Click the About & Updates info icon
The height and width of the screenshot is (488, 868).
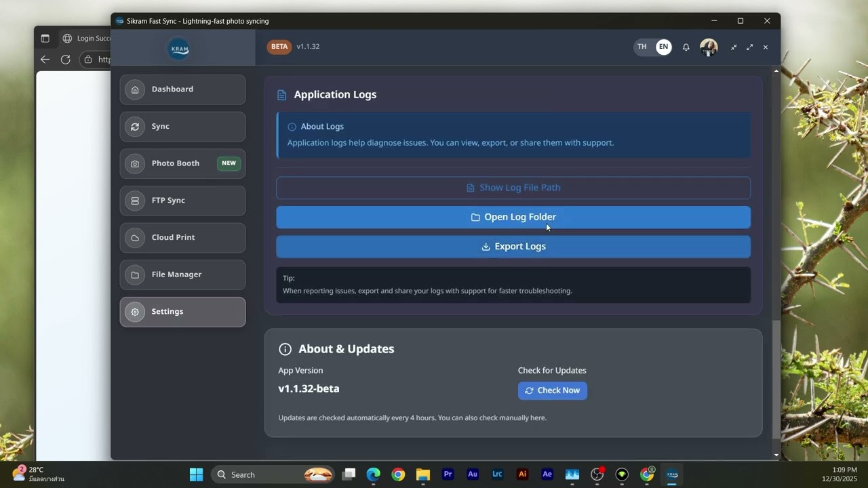[x=285, y=349]
